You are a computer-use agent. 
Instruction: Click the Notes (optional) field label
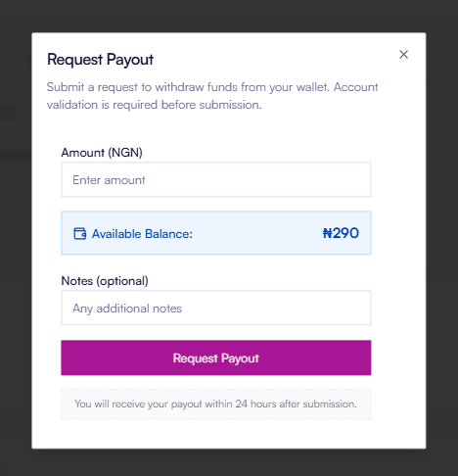(x=105, y=281)
